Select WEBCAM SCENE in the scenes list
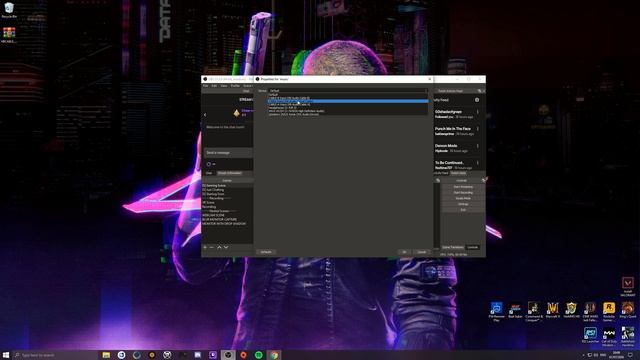 pyautogui.click(x=227, y=215)
